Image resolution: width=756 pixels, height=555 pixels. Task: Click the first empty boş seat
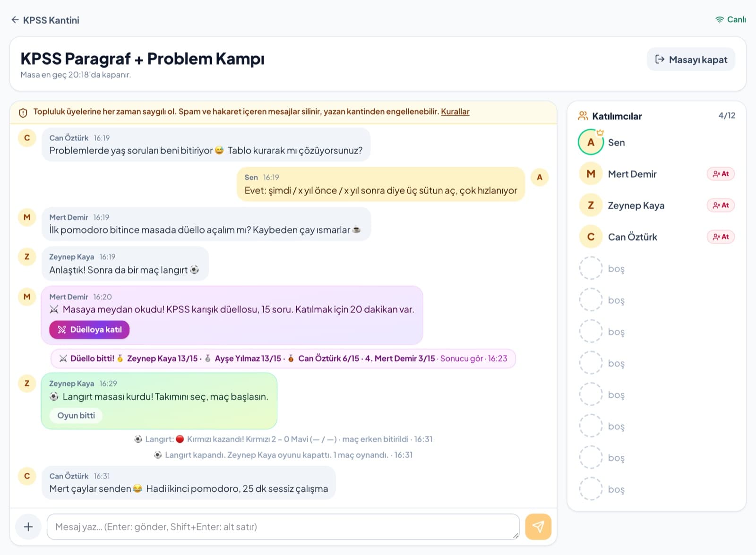pos(602,268)
